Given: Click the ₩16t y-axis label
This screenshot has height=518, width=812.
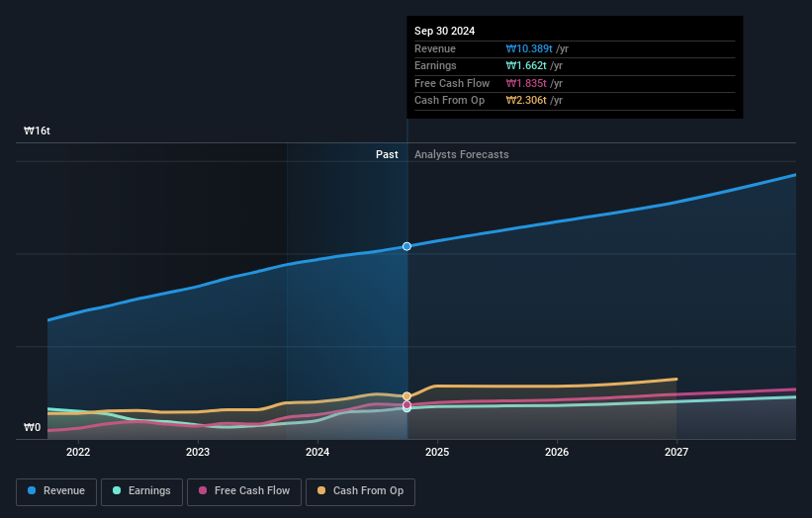Looking at the screenshot, I should (x=37, y=130).
